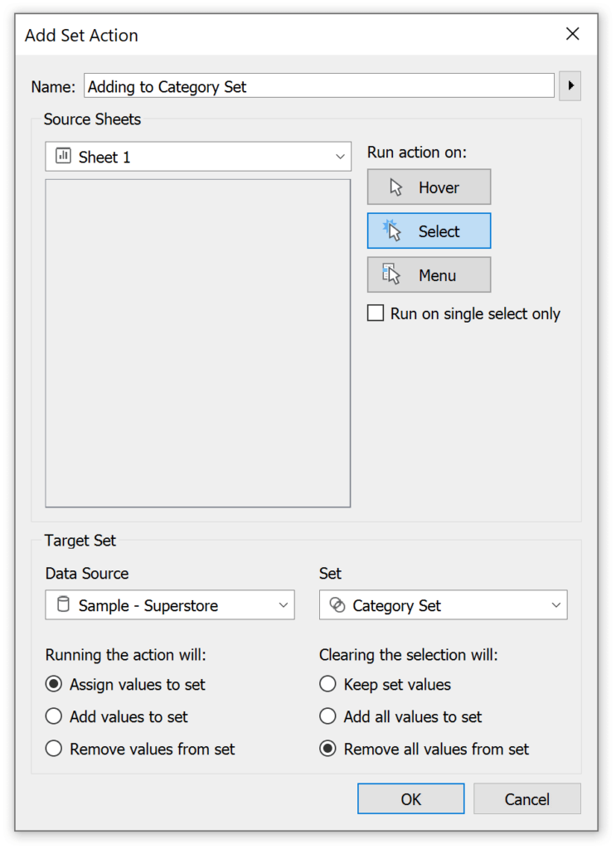Viewport: 616px width, 849px height.
Task: Open the Source Sheets Sheet 1 dropdown
Action: (x=340, y=156)
